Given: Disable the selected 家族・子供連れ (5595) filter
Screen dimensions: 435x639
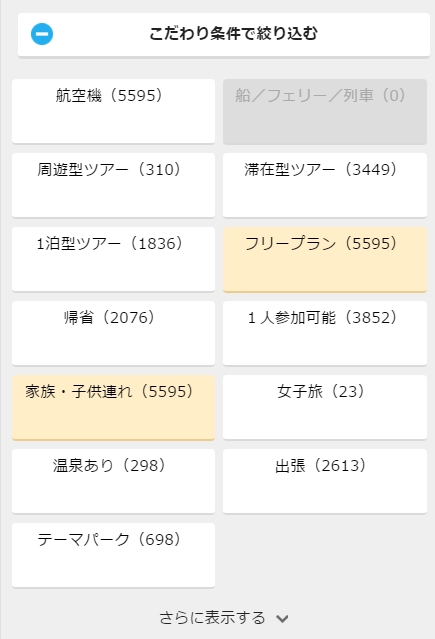Looking at the screenshot, I should click(x=113, y=408).
